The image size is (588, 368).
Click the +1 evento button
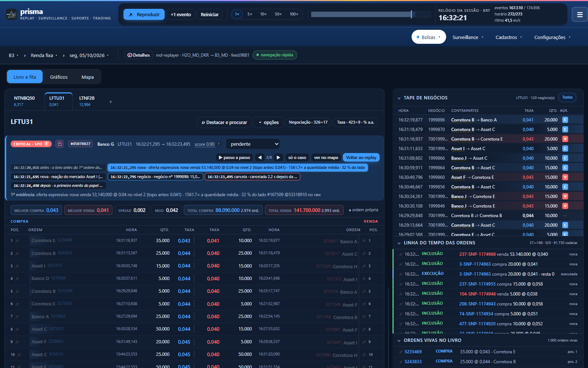pyautogui.click(x=181, y=14)
